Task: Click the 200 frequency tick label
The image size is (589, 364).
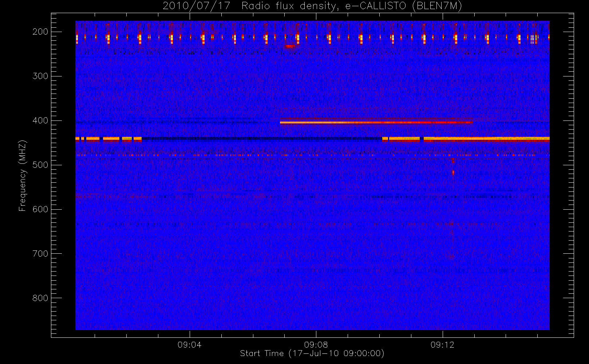Action: tap(40, 32)
